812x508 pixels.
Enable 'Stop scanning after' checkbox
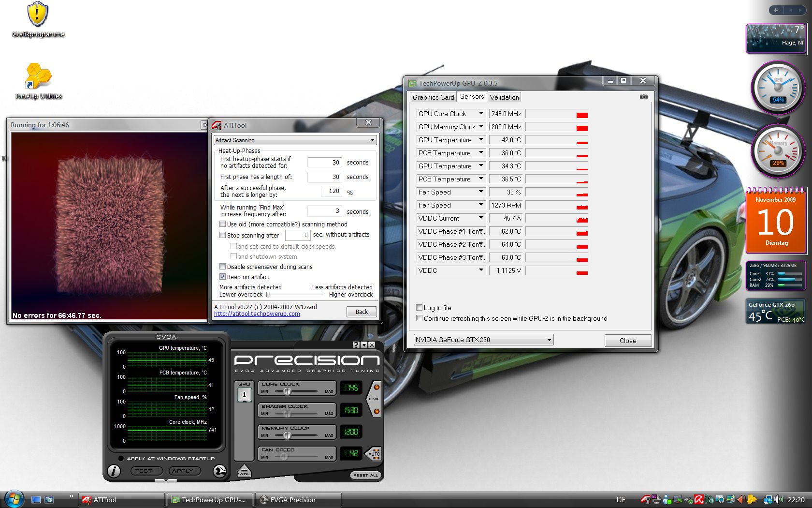222,235
